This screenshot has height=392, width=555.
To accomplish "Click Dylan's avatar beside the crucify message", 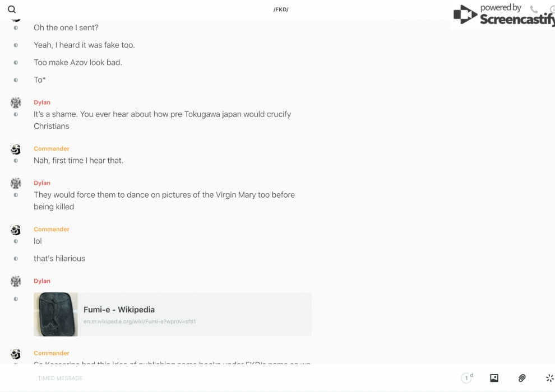I will pyautogui.click(x=16, y=102).
